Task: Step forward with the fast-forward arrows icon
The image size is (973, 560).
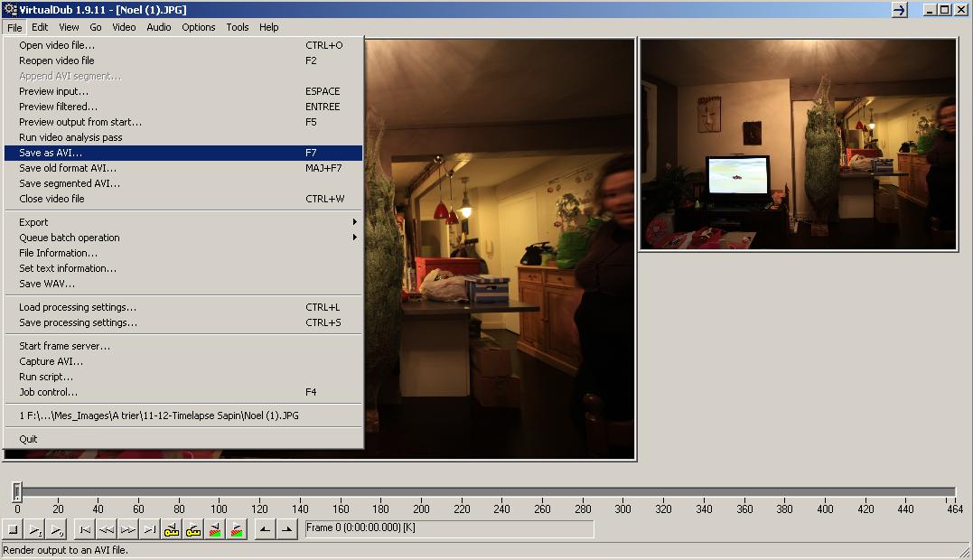Action: [x=127, y=529]
